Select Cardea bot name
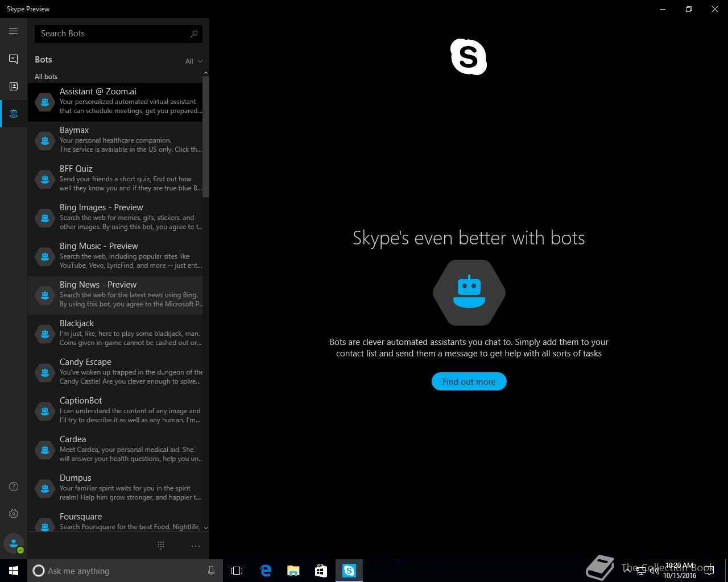Screen dimensions: 728x582 click(x=73, y=439)
